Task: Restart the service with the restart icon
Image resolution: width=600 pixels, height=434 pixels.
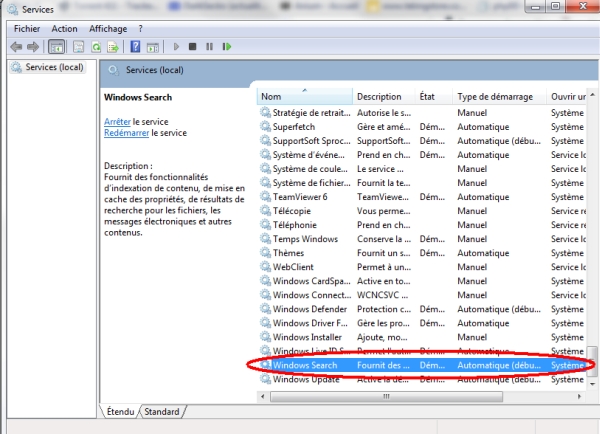Action: tap(227, 47)
